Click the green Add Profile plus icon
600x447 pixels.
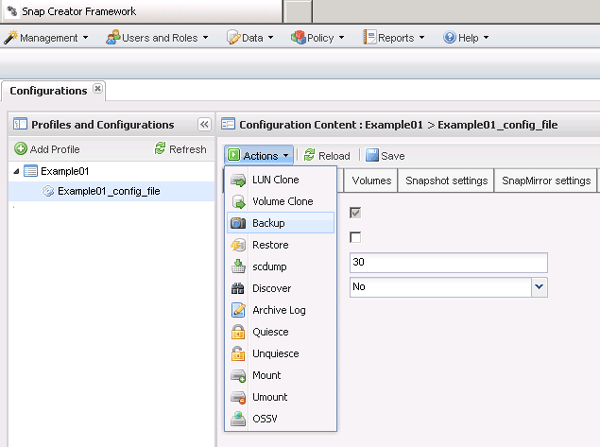[x=21, y=148]
